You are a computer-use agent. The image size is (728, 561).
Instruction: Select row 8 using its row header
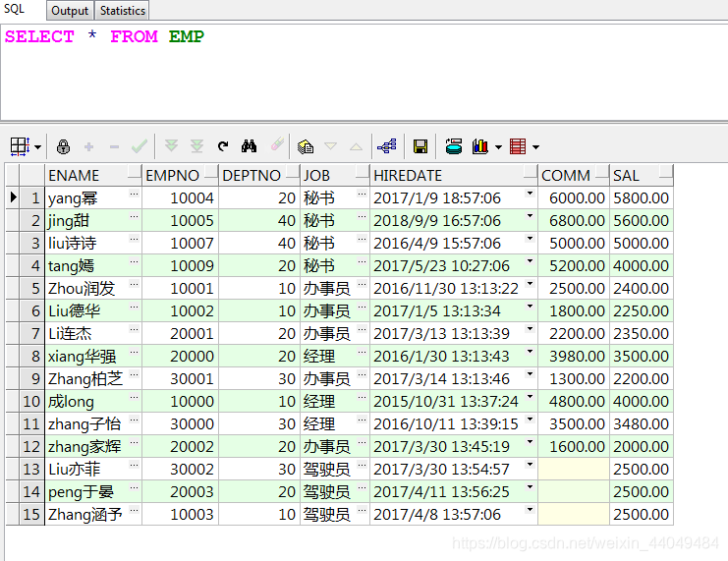[x=31, y=357]
